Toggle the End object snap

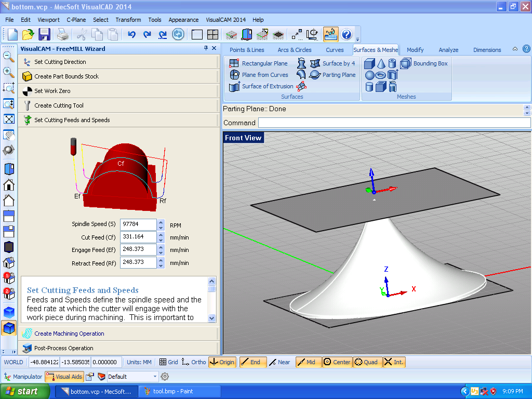(x=253, y=362)
